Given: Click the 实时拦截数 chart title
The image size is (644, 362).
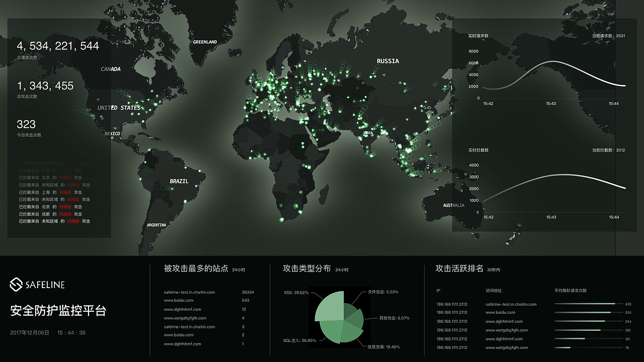Looking at the screenshot, I should (x=478, y=150).
